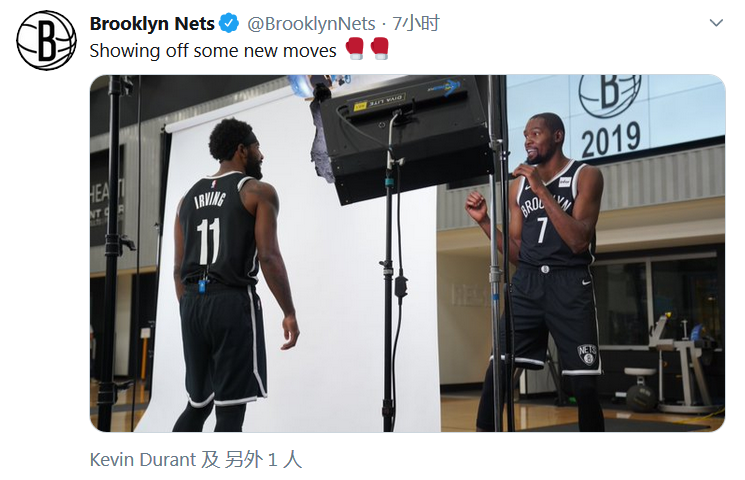
Task: Open the 7小时 timestamp link
Action: 416,23
